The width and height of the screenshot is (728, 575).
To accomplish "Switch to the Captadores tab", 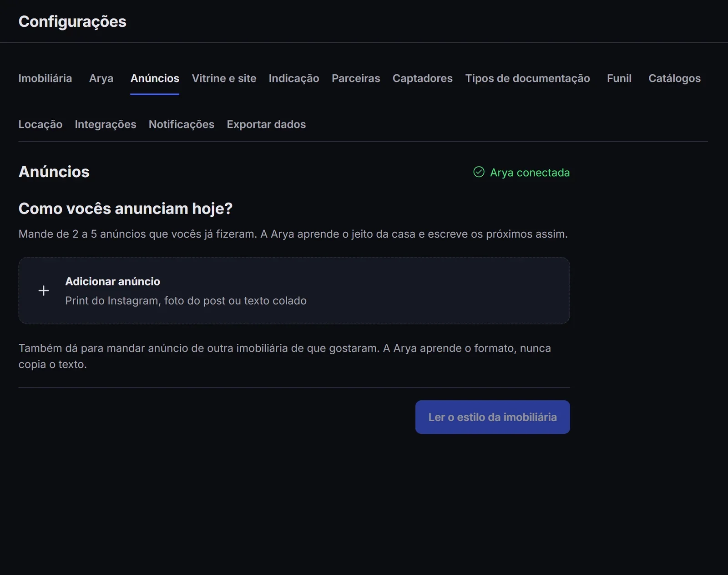I will (423, 78).
